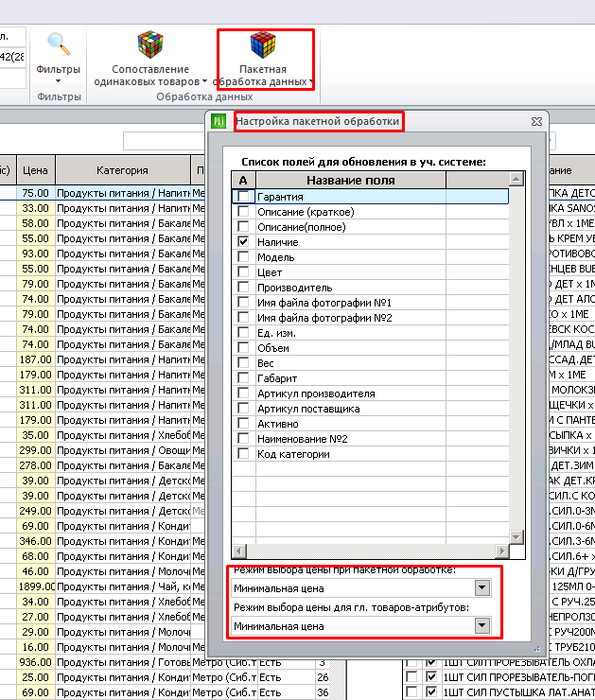Image resolution: width=595 pixels, height=700 pixels.
Task: Click field list scroll down arrow
Action: click(x=516, y=536)
